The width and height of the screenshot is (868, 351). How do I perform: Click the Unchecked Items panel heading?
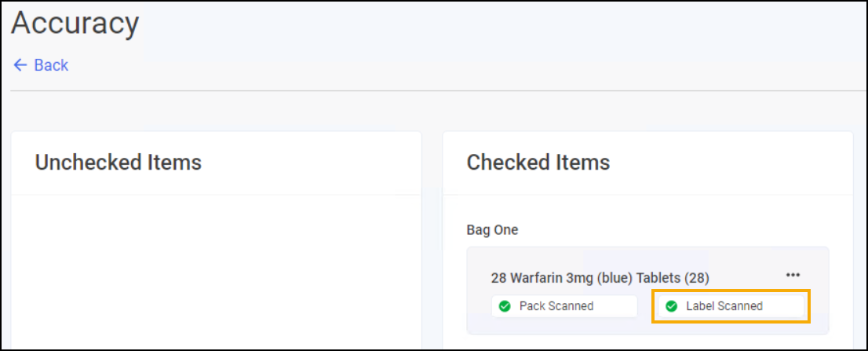(x=119, y=163)
